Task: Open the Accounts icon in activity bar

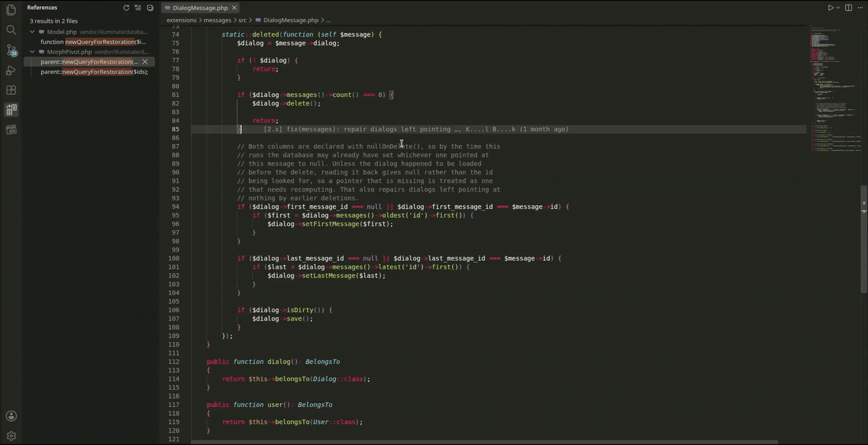Action: [11, 416]
